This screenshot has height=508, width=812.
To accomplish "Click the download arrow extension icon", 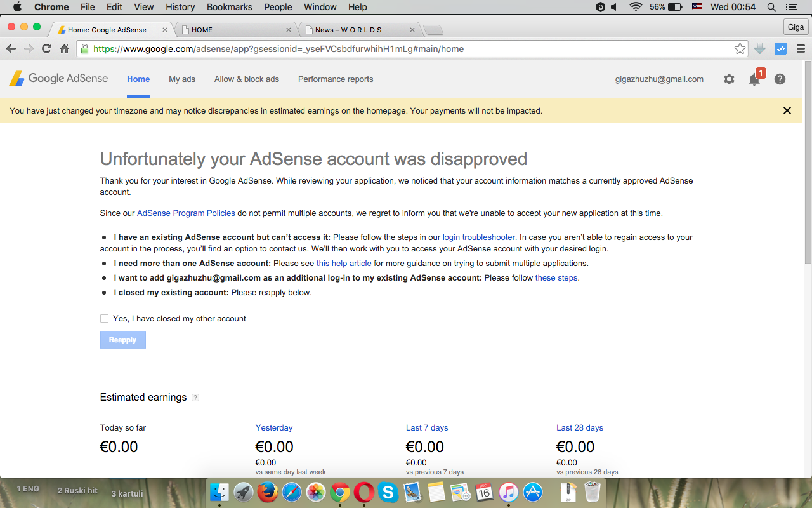I will pyautogui.click(x=760, y=49).
